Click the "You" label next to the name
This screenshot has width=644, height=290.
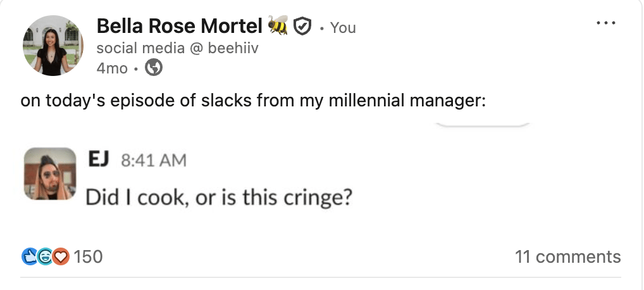(343, 28)
